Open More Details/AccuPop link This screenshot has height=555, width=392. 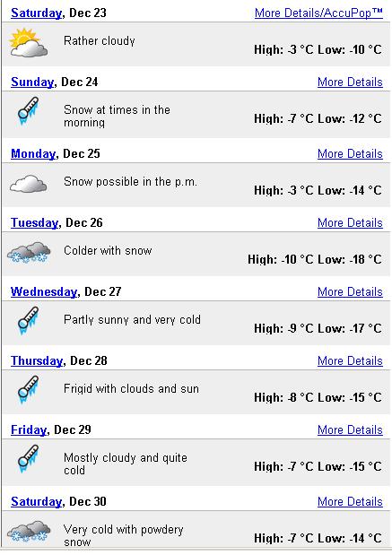click(x=318, y=13)
